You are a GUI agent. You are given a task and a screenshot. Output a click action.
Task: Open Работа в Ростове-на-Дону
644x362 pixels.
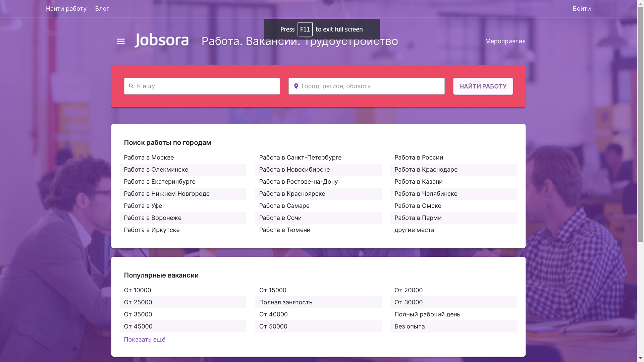pyautogui.click(x=299, y=182)
